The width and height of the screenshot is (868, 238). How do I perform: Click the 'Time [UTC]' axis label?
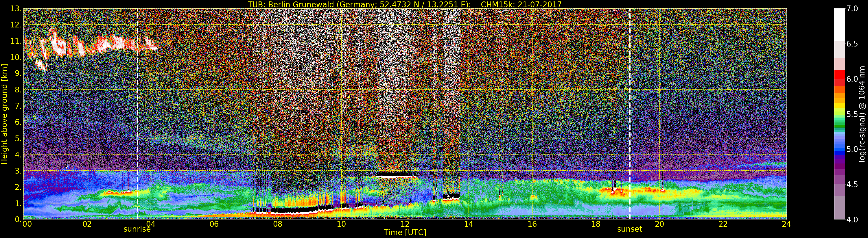click(x=405, y=232)
